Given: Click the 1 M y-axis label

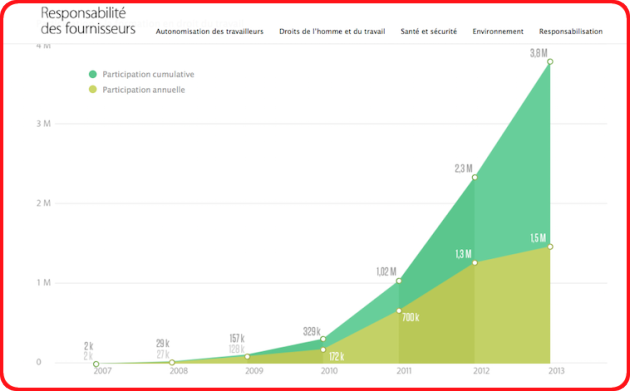Looking at the screenshot, I should (43, 283).
